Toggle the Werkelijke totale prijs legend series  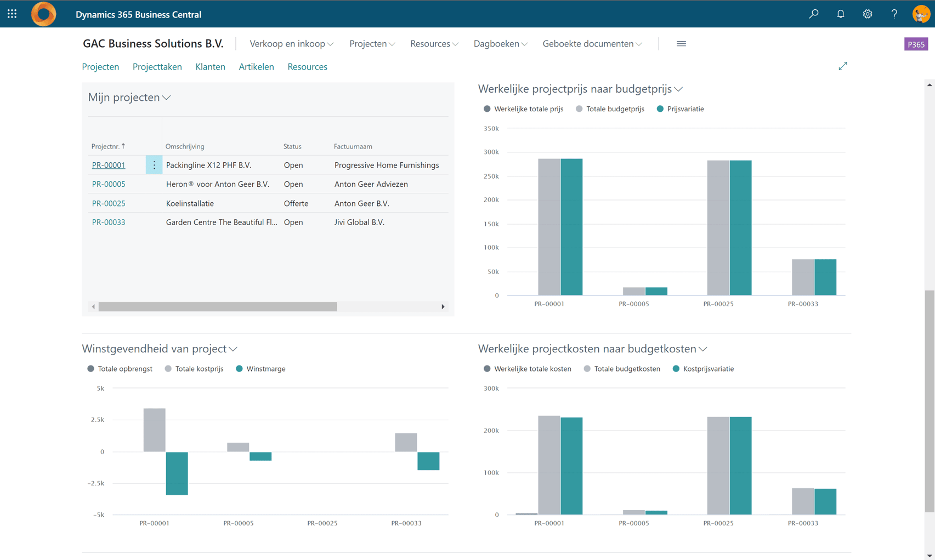tap(524, 109)
